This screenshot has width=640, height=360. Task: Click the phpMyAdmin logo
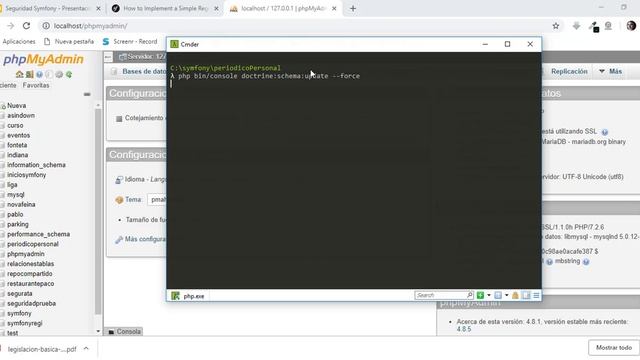43,60
